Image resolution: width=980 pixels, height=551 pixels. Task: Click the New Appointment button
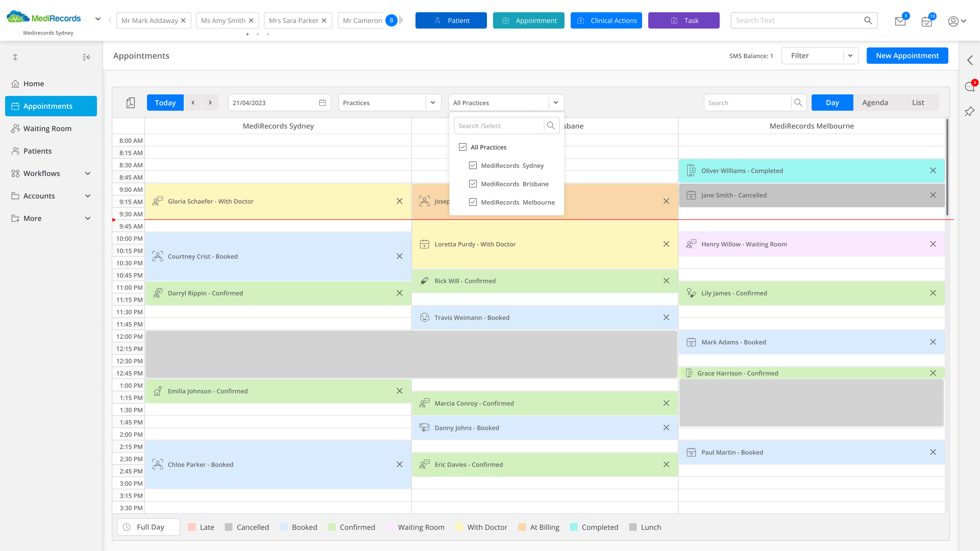pyautogui.click(x=907, y=56)
